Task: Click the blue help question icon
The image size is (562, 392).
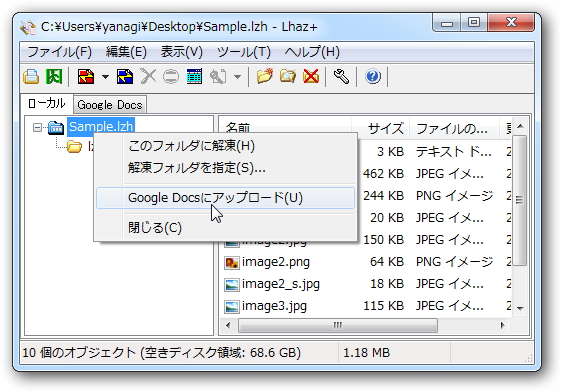Action: pos(373,76)
